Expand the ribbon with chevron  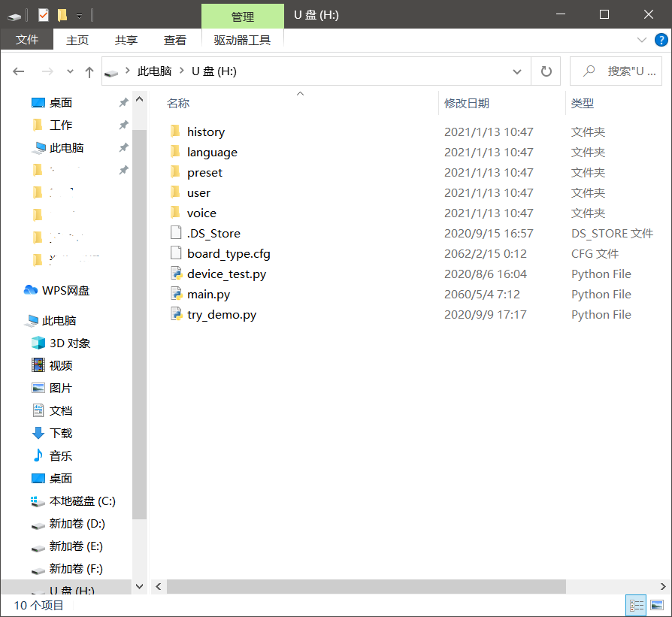[641, 40]
